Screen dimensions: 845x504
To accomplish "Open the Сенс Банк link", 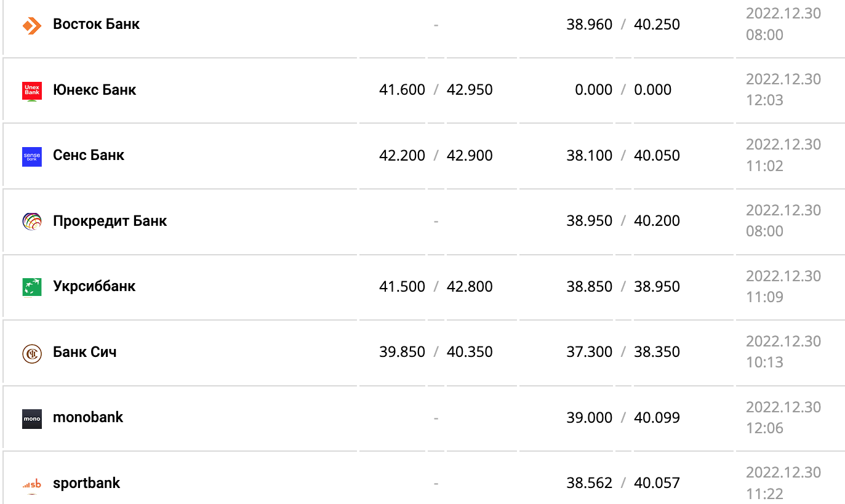I will [x=89, y=155].
